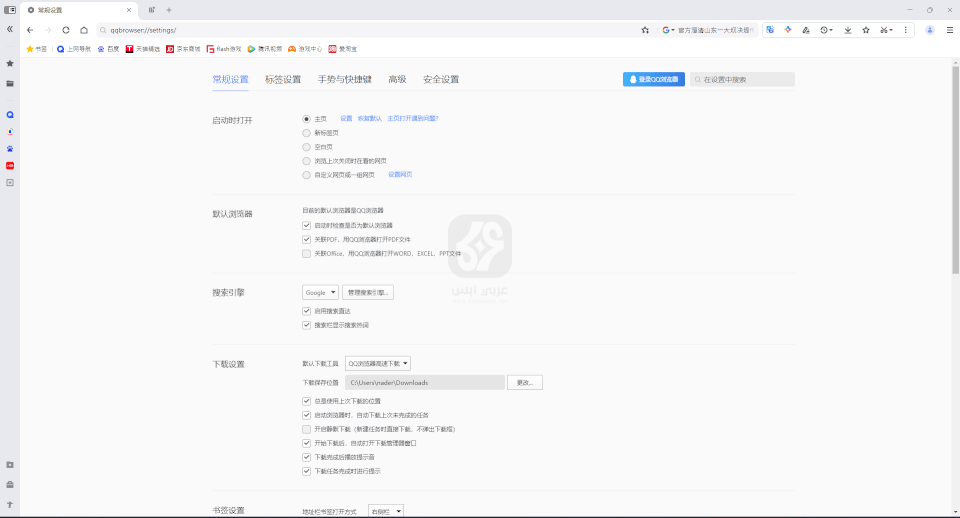
Task: Click homepage problem help link
Action: coord(413,118)
